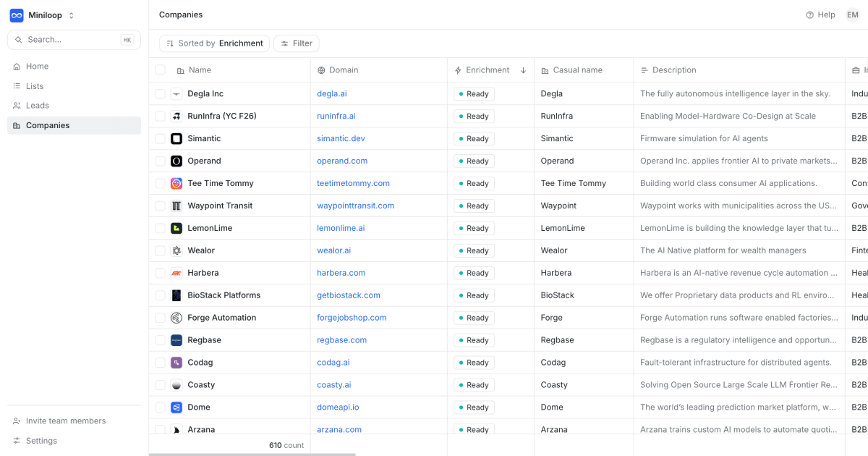Open Leads in sidebar
Screen dimensions: 868x456
(x=74, y=106)
